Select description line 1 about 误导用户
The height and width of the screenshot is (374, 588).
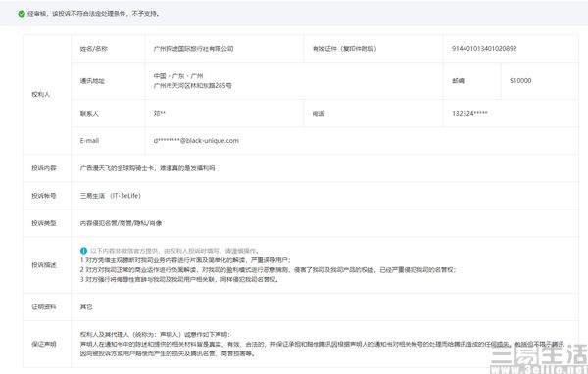[185, 260]
